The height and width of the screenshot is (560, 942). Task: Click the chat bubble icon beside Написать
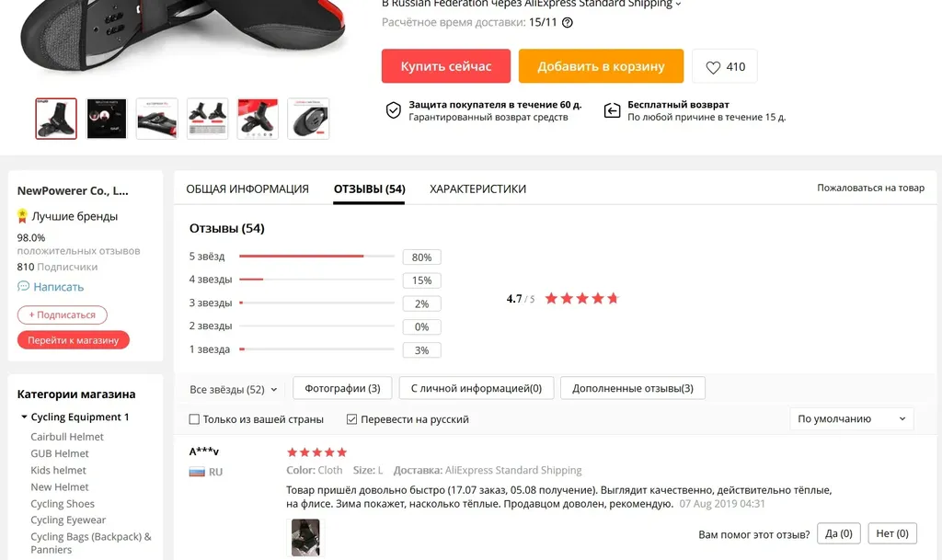[23, 286]
